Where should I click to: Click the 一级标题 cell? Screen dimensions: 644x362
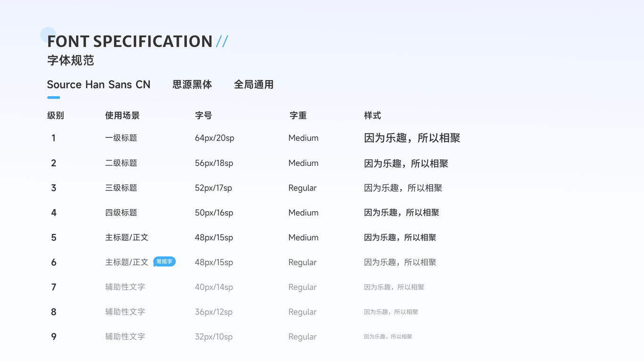pyautogui.click(x=121, y=138)
